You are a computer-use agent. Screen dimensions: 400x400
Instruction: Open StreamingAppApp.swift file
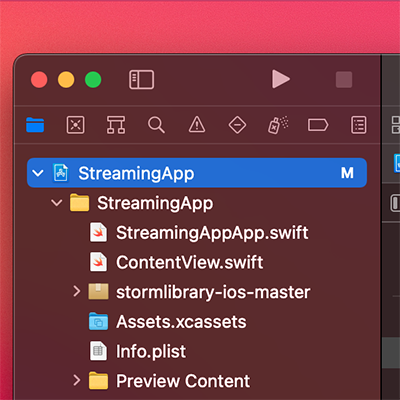[x=212, y=233]
